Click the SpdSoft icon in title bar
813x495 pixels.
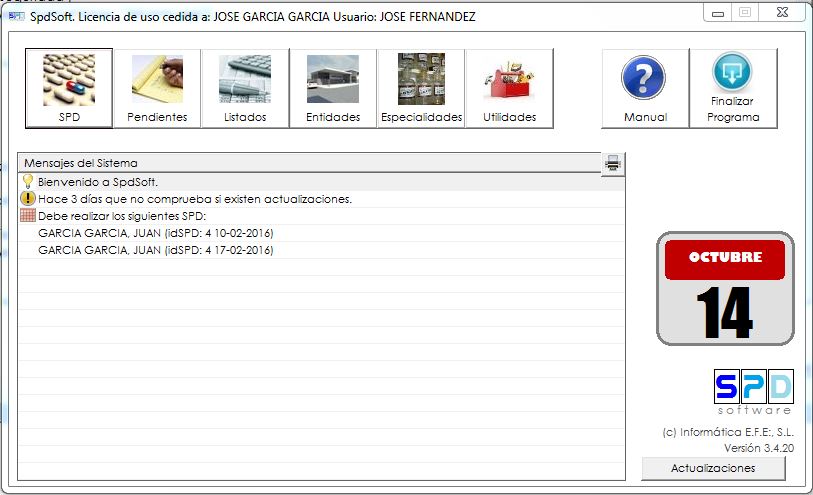click(16, 17)
